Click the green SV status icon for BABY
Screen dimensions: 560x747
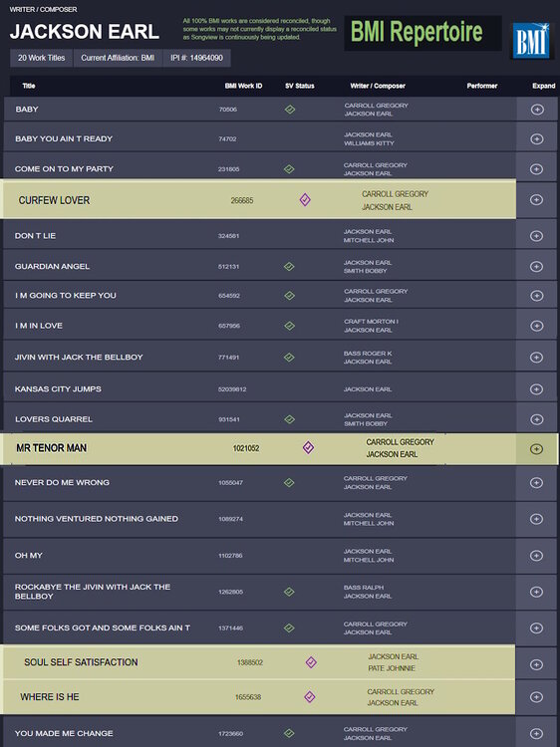tap(290, 110)
